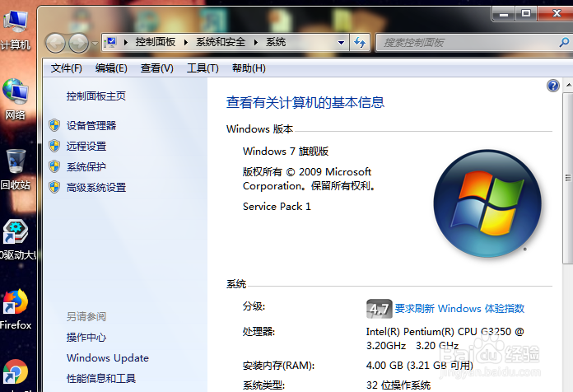
Task: Click the search magnifier icon
Action: tap(564, 43)
